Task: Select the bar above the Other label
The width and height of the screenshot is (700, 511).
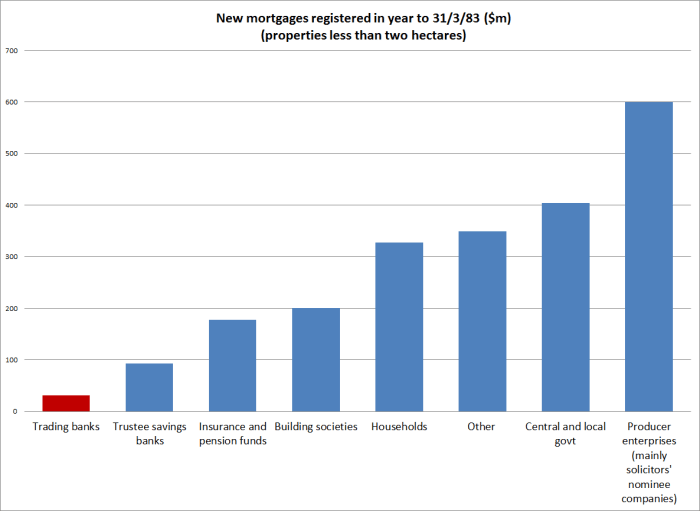Action: (482, 321)
